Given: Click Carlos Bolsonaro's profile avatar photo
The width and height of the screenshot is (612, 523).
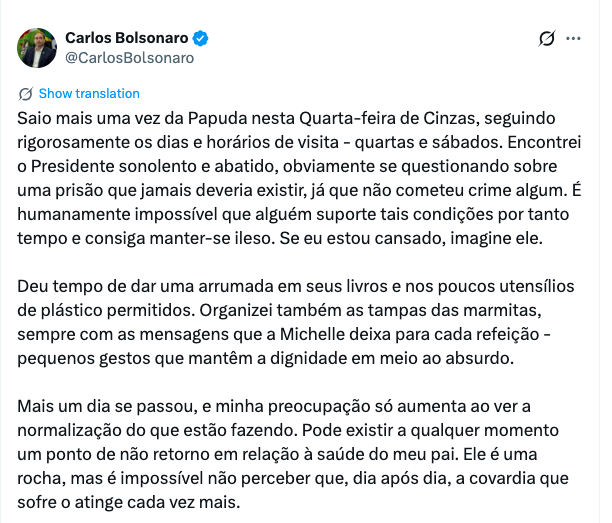Looking at the screenshot, I should [36, 47].
